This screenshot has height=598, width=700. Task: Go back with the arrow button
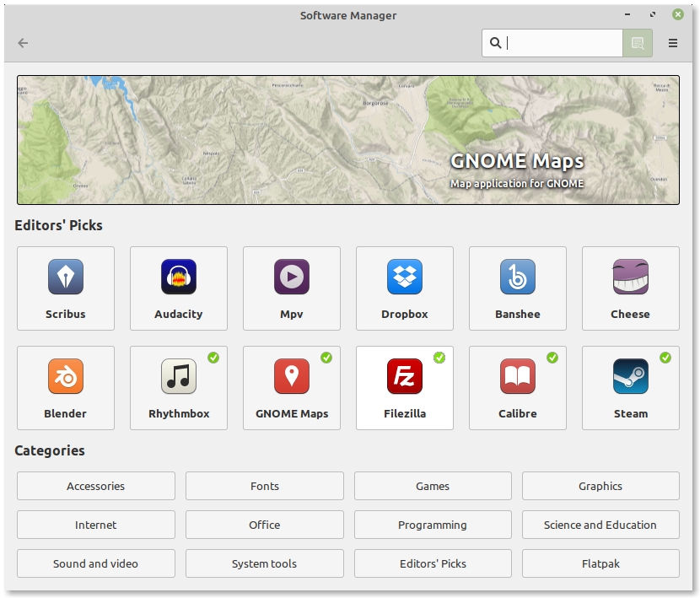pyautogui.click(x=23, y=43)
